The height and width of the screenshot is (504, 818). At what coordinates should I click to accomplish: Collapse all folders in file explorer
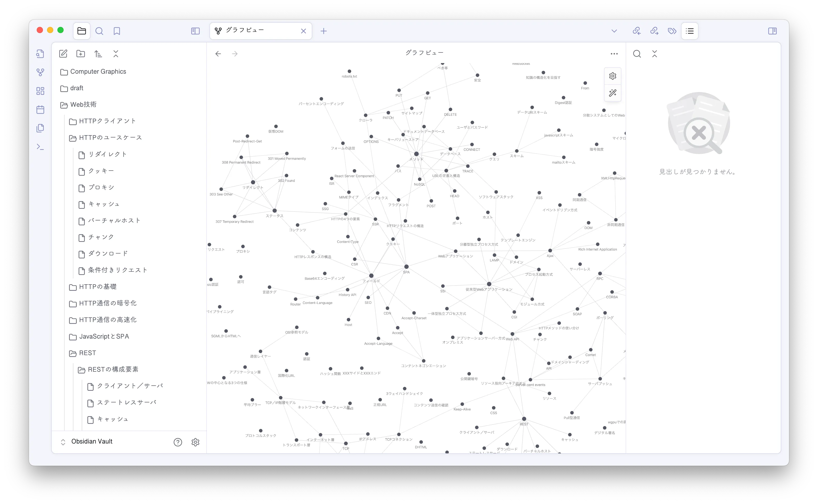(116, 54)
